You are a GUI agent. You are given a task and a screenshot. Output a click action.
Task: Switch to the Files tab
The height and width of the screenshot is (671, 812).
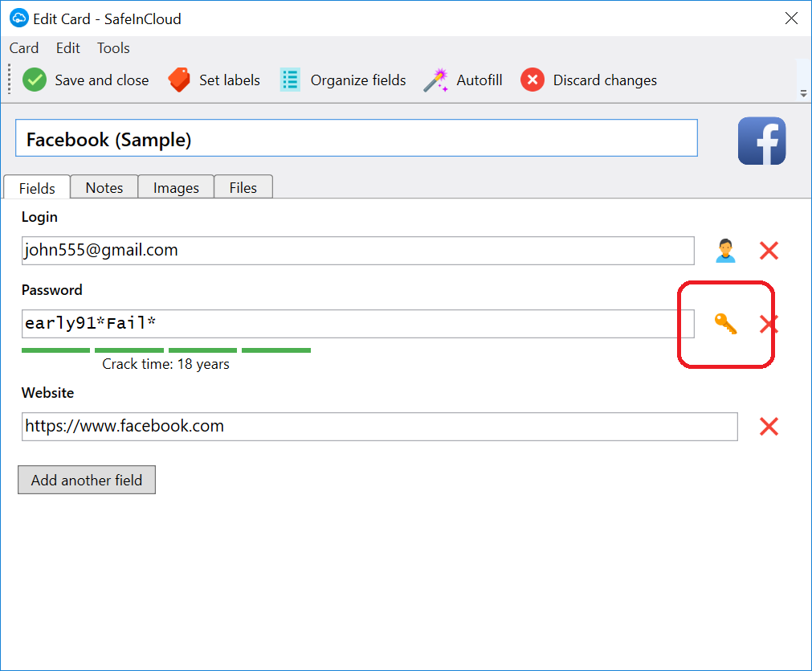243,187
